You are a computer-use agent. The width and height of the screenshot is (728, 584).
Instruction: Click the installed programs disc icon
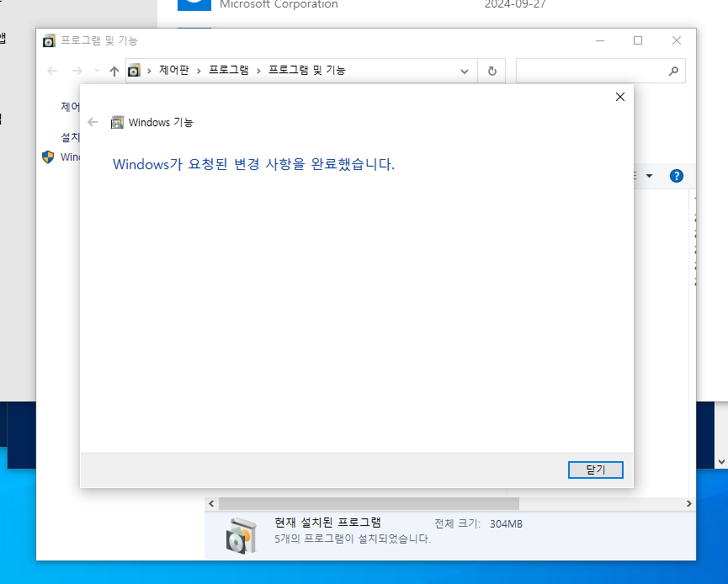pyautogui.click(x=241, y=535)
